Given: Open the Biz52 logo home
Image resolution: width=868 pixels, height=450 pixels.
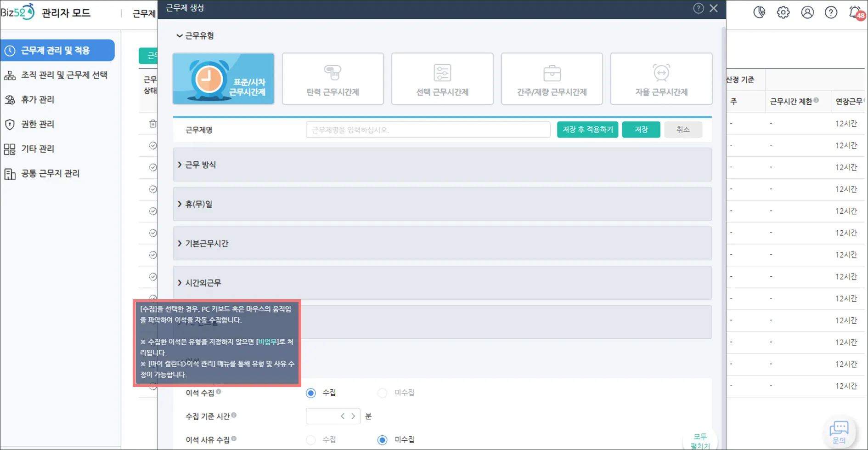Looking at the screenshot, I should pos(18,12).
